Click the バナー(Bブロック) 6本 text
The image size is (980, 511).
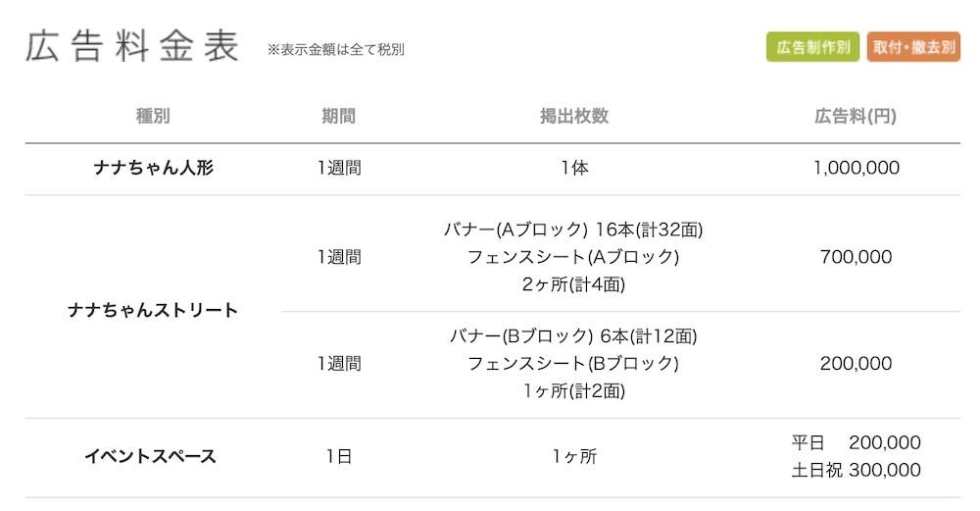point(573,336)
